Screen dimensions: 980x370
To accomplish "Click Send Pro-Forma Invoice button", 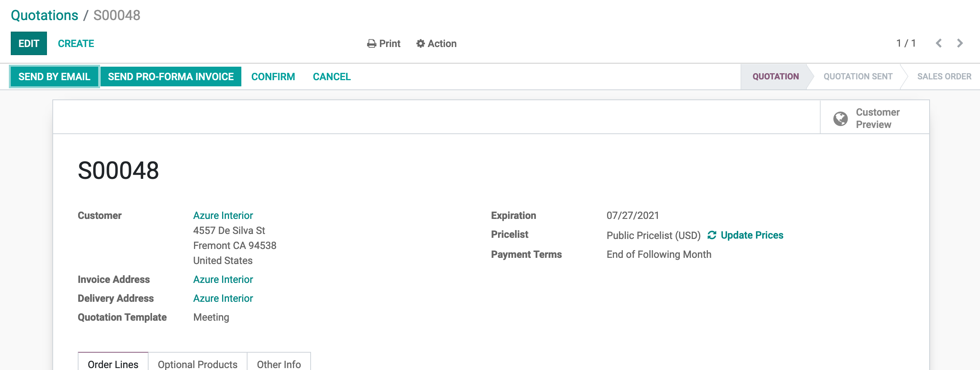I will (171, 77).
